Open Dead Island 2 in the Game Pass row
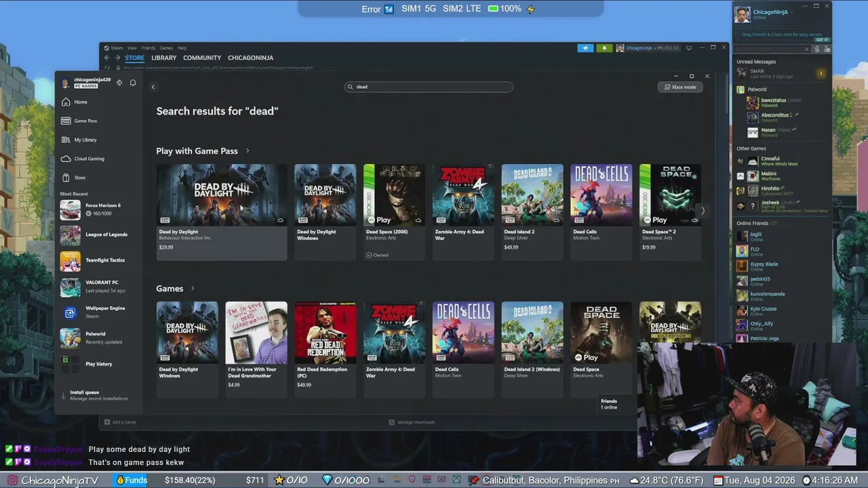The height and width of the screenshot is (488, 868). tap(532, 212)
